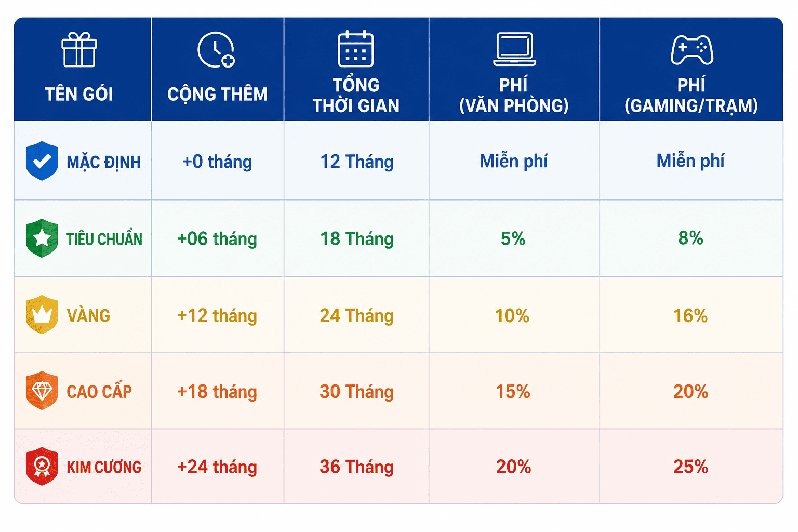Click the laptop icon above PHÍ (VĂN PHÒNG)
The width and height of the screenshot is (798, 532).
tap(514, 49)
